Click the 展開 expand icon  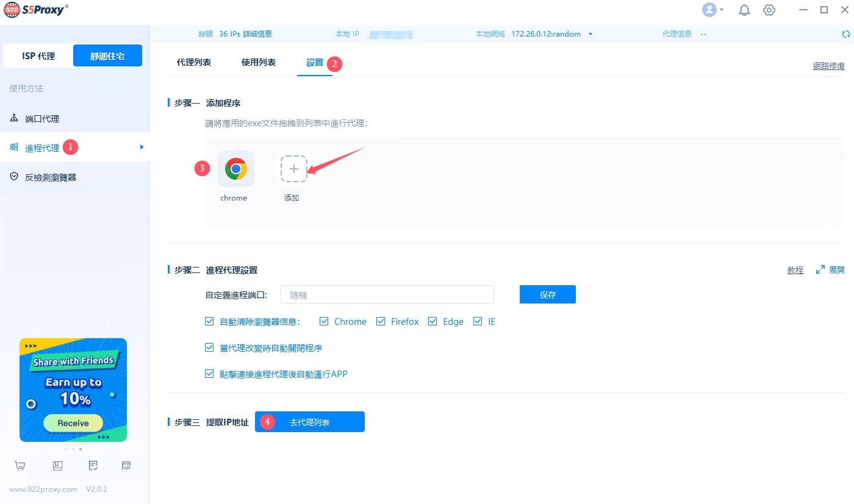[820, 270]
